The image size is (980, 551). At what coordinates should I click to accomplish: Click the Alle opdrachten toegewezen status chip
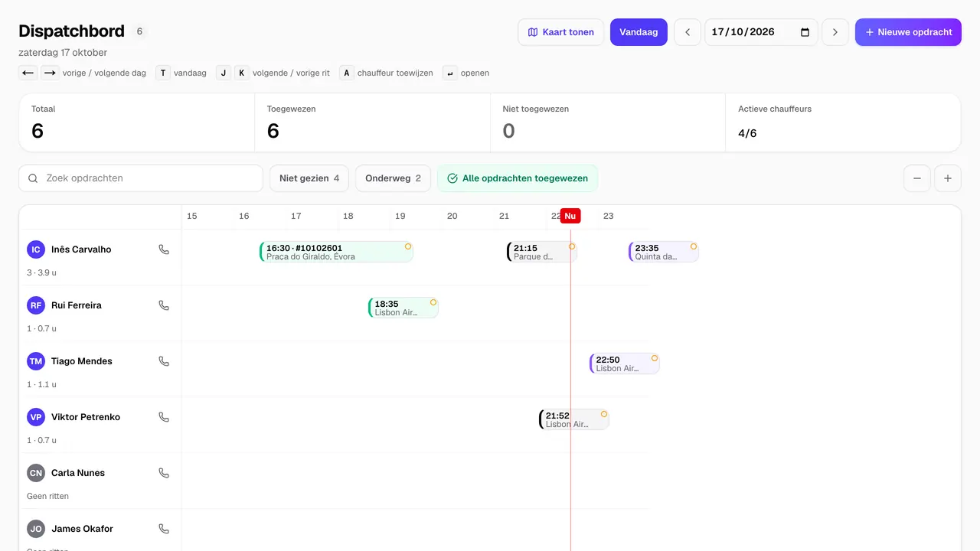(x=518, y=178)
